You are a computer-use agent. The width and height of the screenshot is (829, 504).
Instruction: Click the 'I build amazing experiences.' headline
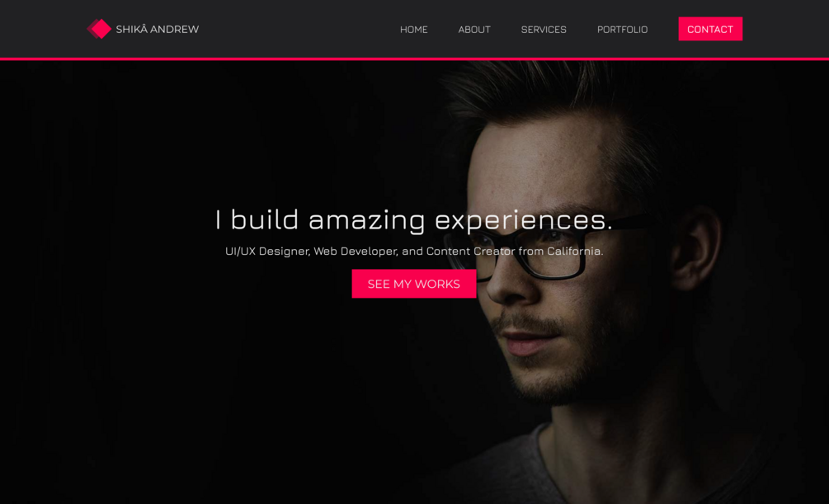pyautogui.click(x=413, y=219)
